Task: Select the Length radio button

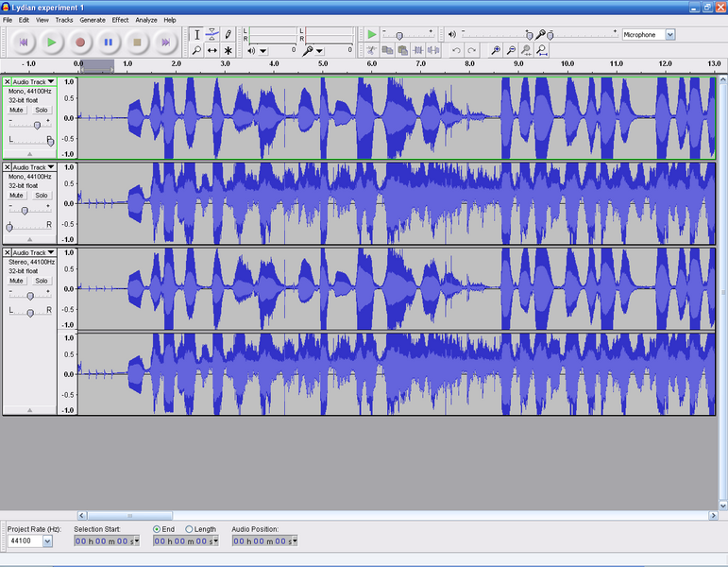Action: point(190,529)
